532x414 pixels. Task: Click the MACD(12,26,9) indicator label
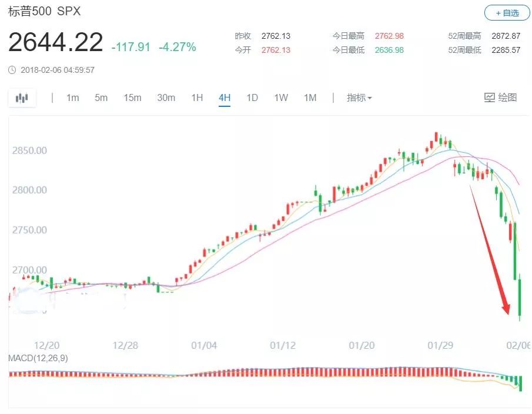pyautogui.click(x=38, y=358)
